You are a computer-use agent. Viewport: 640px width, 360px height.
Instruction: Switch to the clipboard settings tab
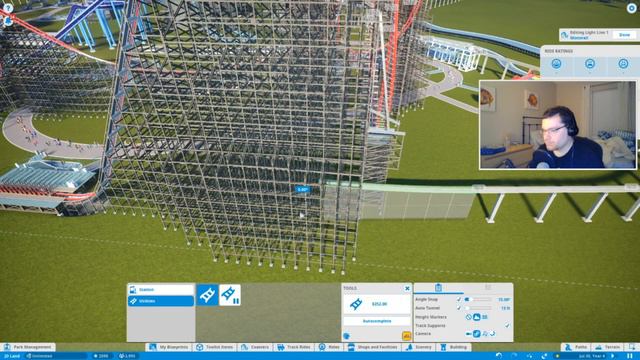coord(438,287)
